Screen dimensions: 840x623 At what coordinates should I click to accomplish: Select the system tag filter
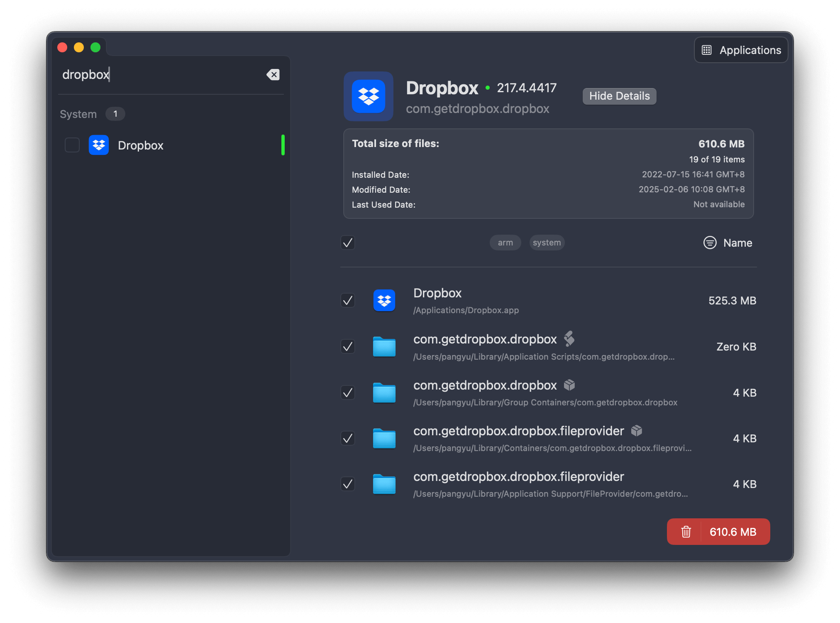[547, 243]
